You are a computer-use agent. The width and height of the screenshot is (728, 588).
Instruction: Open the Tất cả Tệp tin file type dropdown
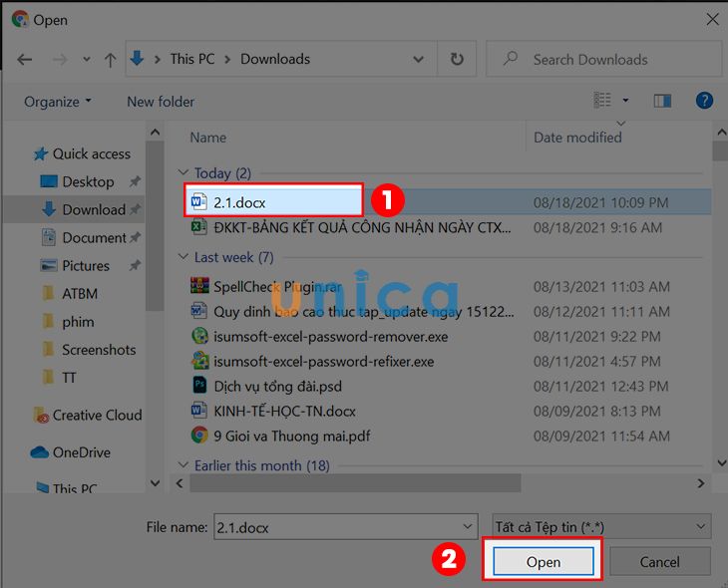click(600, 527)
